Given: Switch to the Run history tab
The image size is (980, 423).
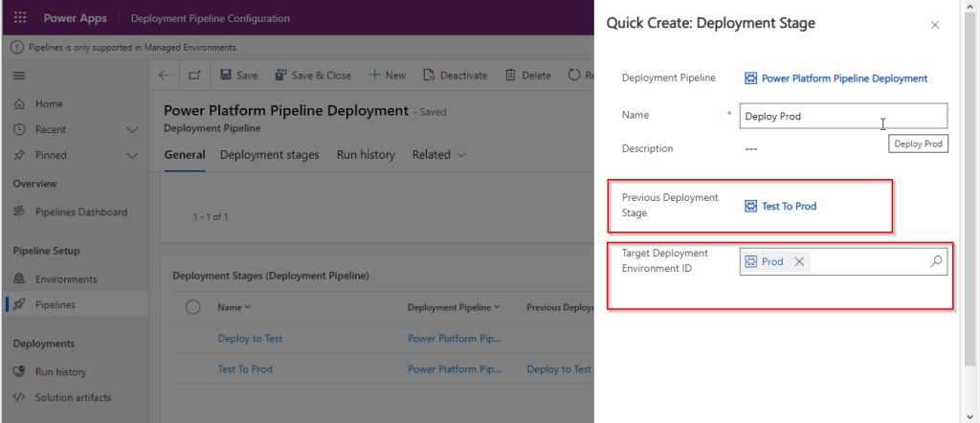Looking at the screenshot, I should tap(365, 155).
